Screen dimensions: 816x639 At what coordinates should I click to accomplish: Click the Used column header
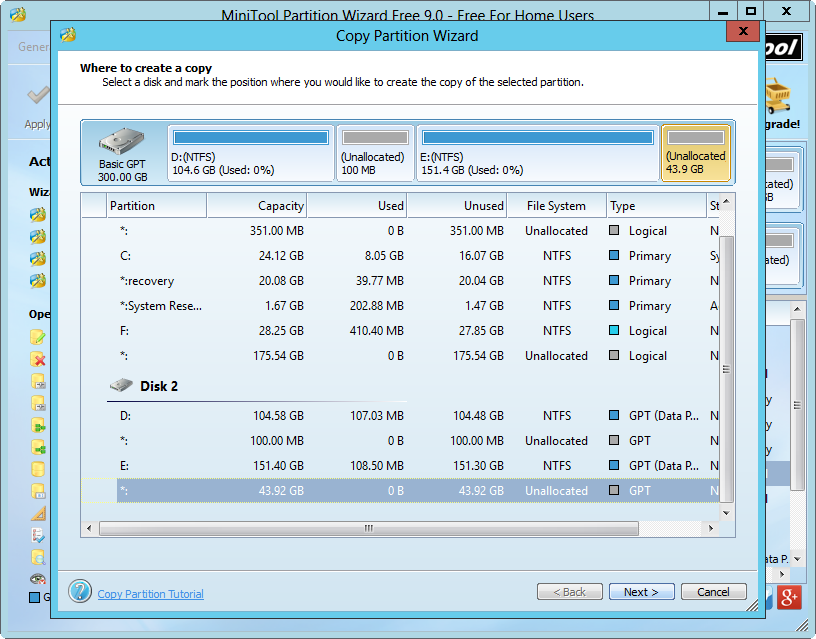point(356,206)
